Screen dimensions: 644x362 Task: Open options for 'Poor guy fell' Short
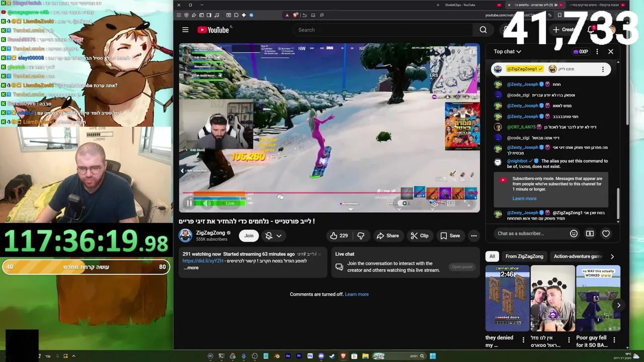tap(614, 341)
